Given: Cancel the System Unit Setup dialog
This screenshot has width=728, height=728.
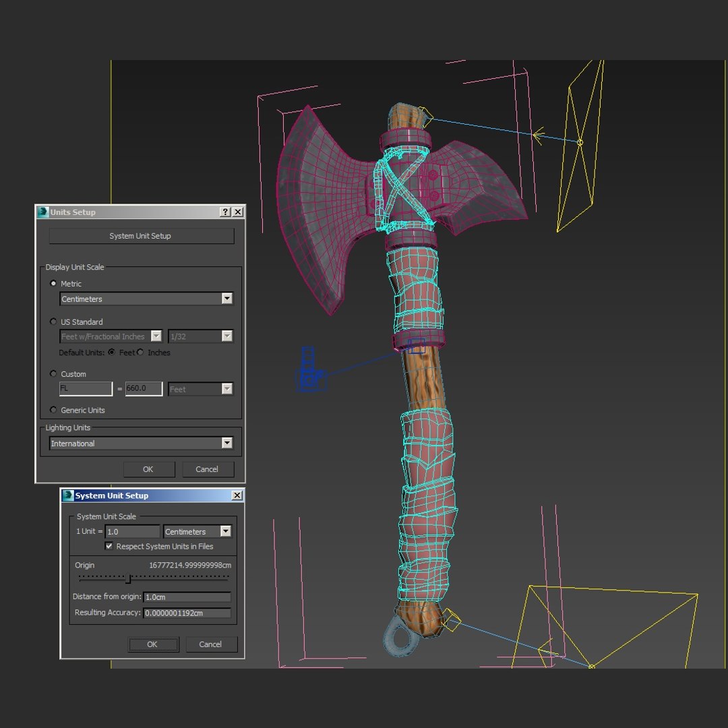Looking at the screenshot, I should pos(212,644).
